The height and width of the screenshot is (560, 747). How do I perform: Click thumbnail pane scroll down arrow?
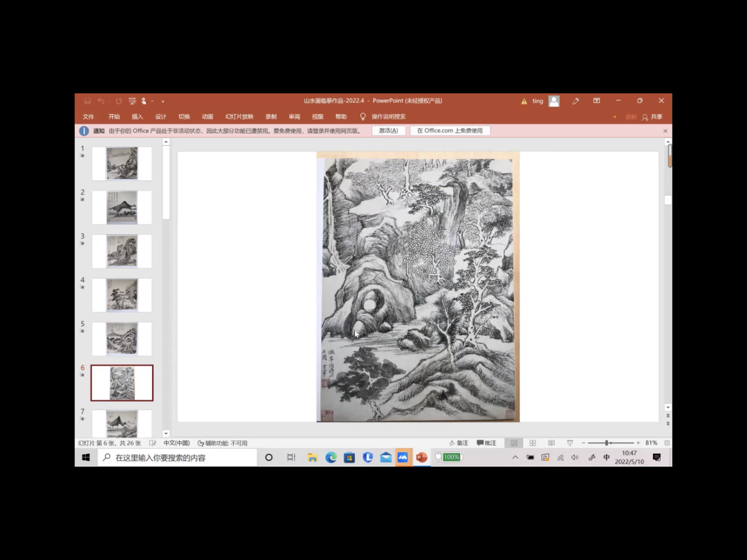(x=166, y=433)
